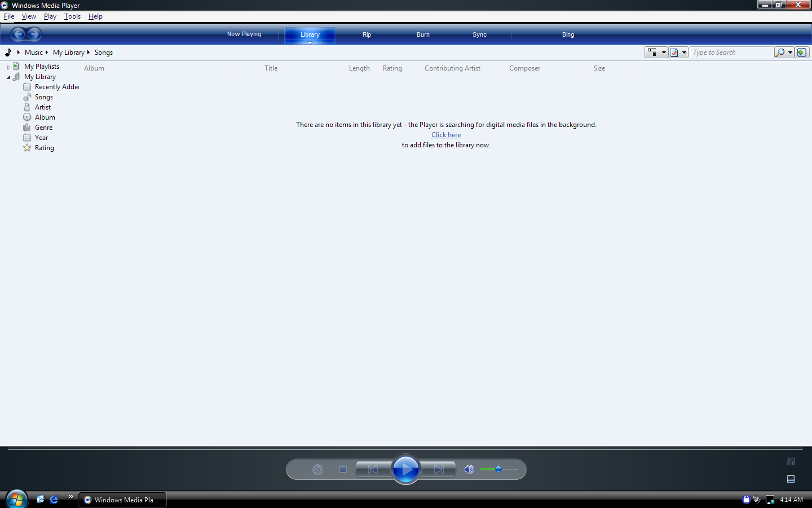Click the My Library icon

16,77
